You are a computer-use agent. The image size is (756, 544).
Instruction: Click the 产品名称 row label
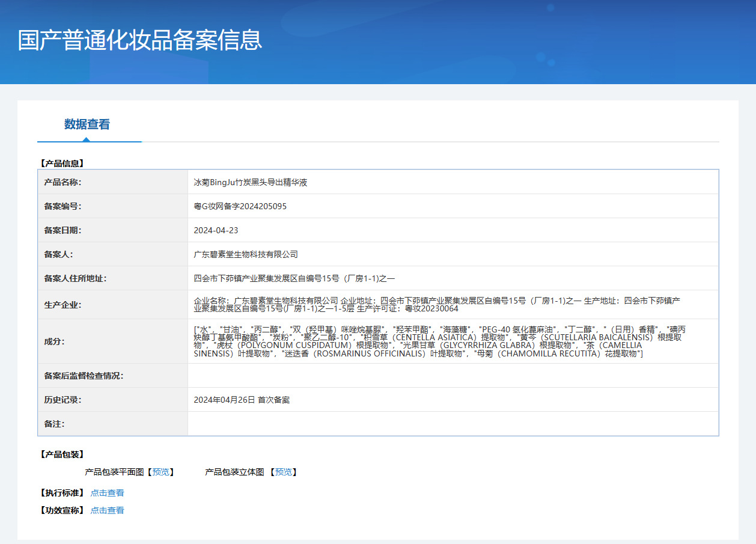62,182
